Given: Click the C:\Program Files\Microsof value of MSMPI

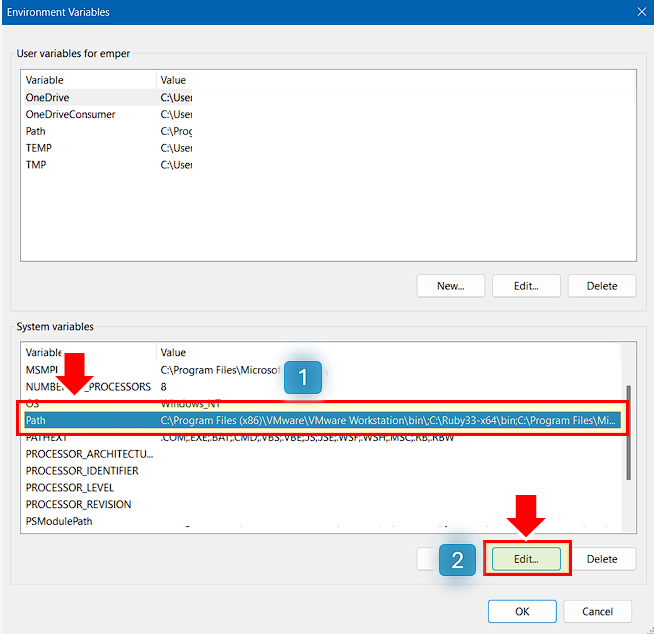Looking at the screenshot, I should tap(220, 370).
